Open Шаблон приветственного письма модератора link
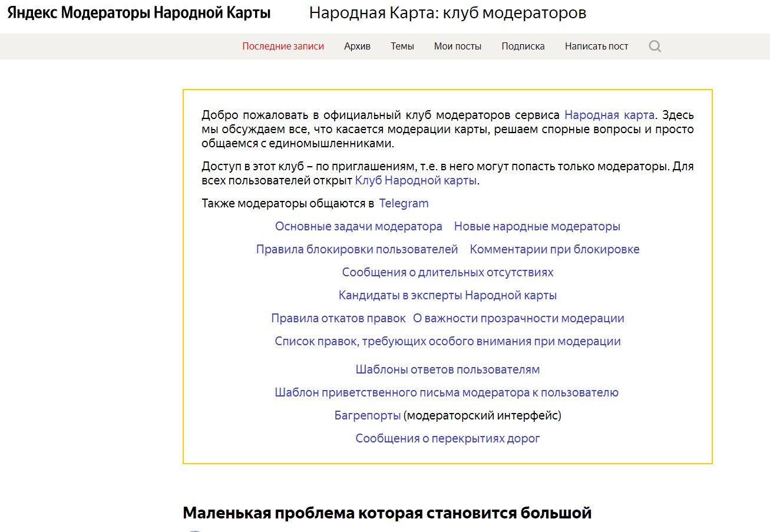This screenshot has height=532, width=770. click(x=447, y=392)
